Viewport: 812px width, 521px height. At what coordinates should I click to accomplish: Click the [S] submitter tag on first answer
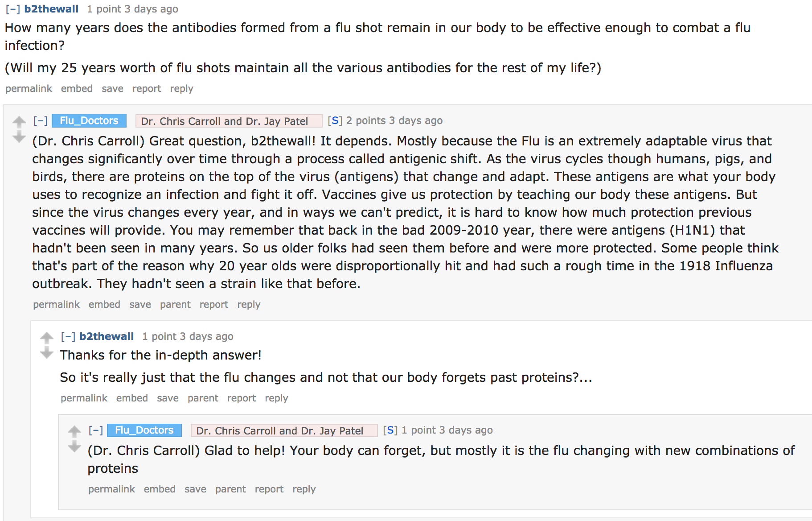pyautogui.click(x=335, y=120)
